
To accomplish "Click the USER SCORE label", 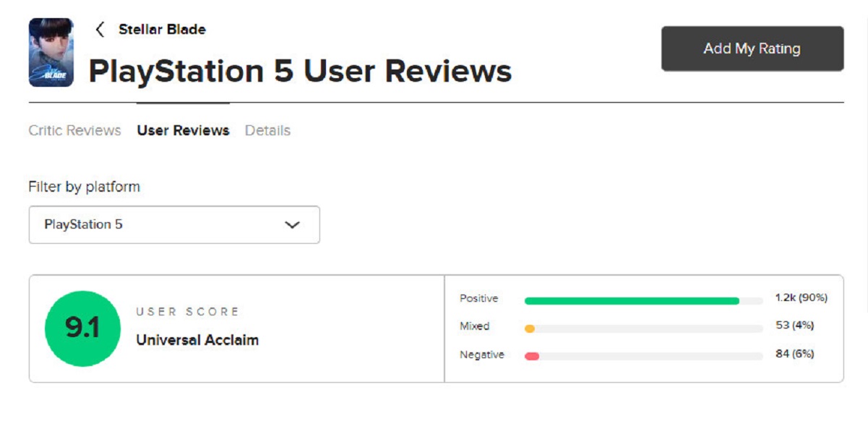I will point(188,312).
